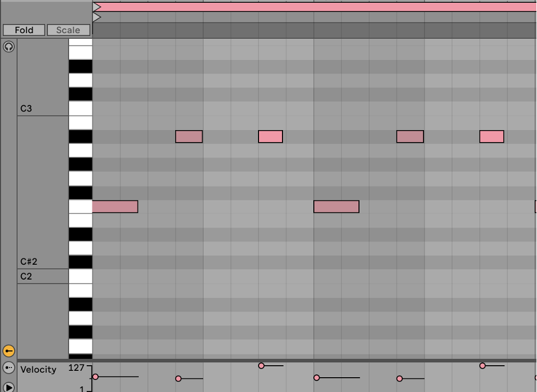Click the C#2 note label
This screenshot has width=537, height=392.
(x=29, y=261)
